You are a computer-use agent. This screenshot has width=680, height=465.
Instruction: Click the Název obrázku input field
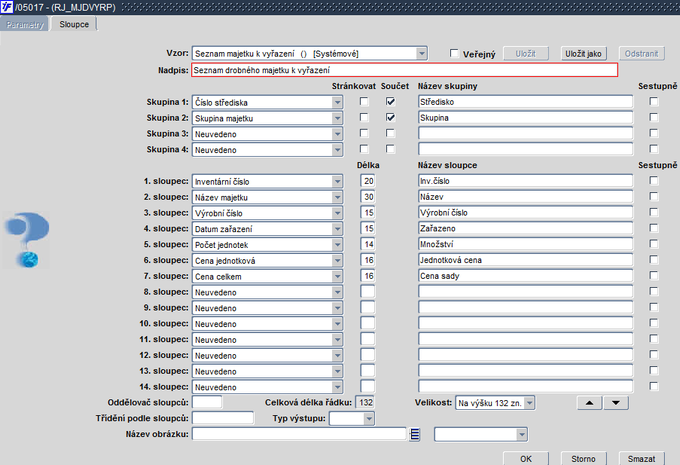(x=299, y=434)
